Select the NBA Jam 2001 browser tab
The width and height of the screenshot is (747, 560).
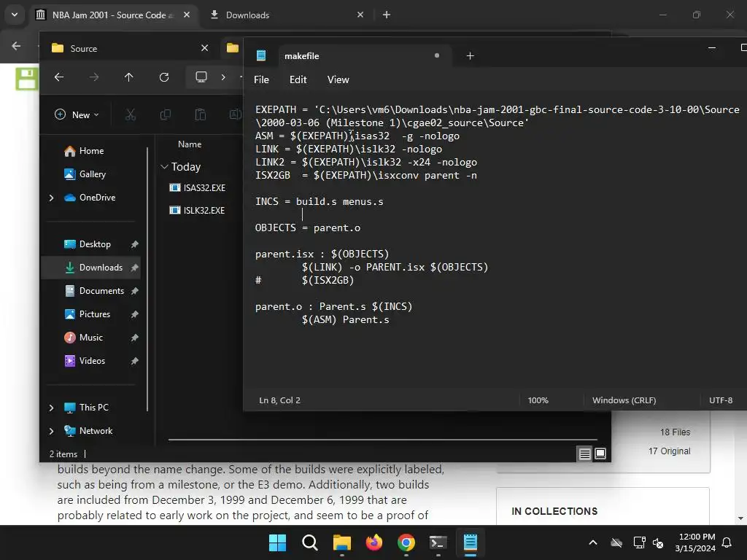(x=112, y=15)
